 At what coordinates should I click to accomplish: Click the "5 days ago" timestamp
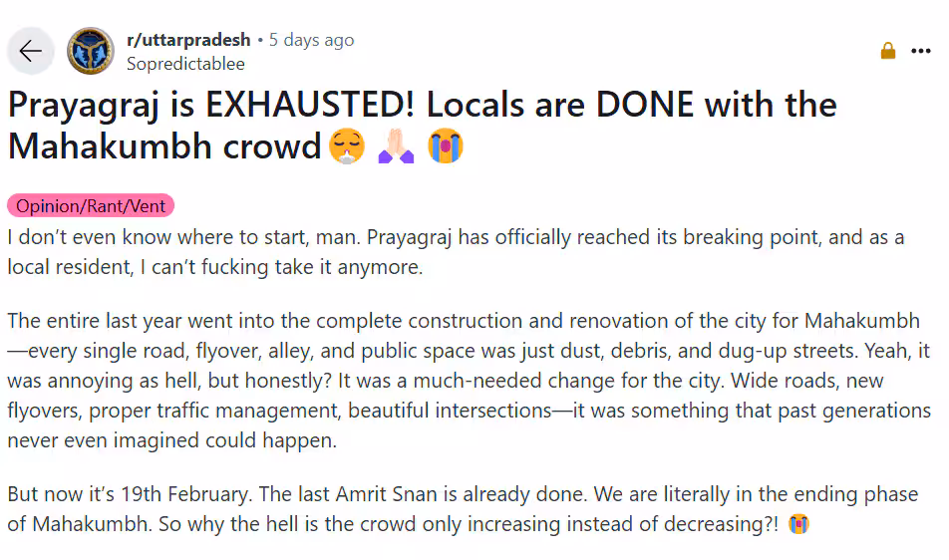(311, 41)
